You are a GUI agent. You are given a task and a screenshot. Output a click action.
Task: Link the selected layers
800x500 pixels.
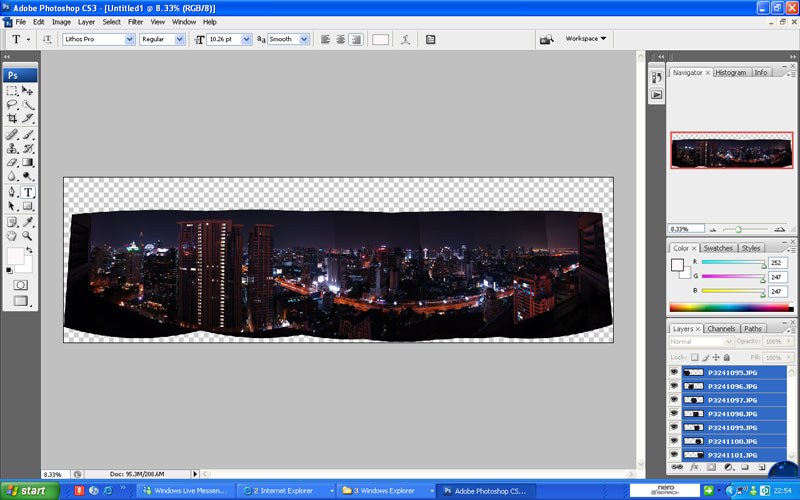point(677,467)
